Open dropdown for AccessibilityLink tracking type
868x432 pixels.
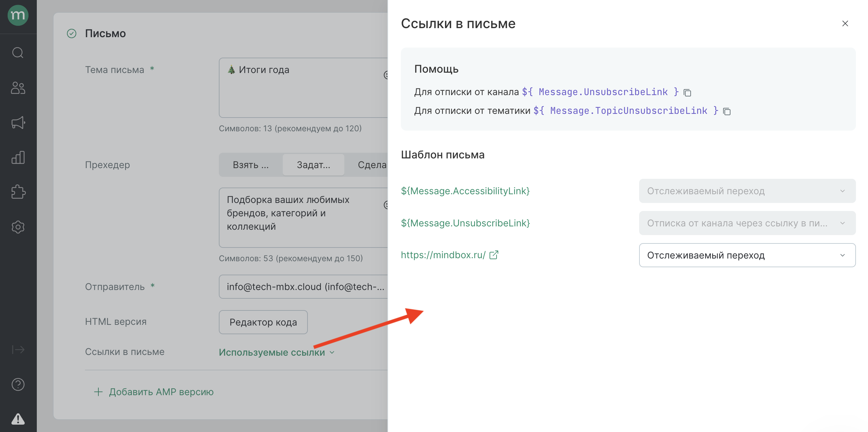[x=747, y=191]
